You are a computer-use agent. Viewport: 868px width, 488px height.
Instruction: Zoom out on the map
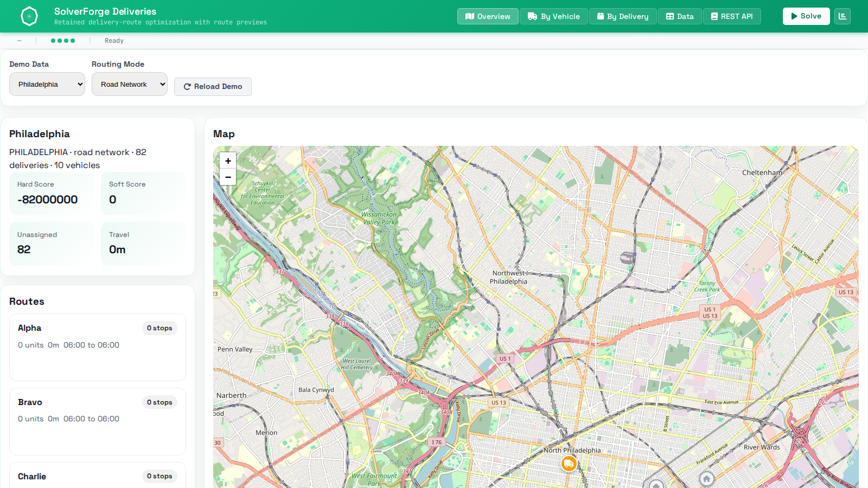click(228, 177)
